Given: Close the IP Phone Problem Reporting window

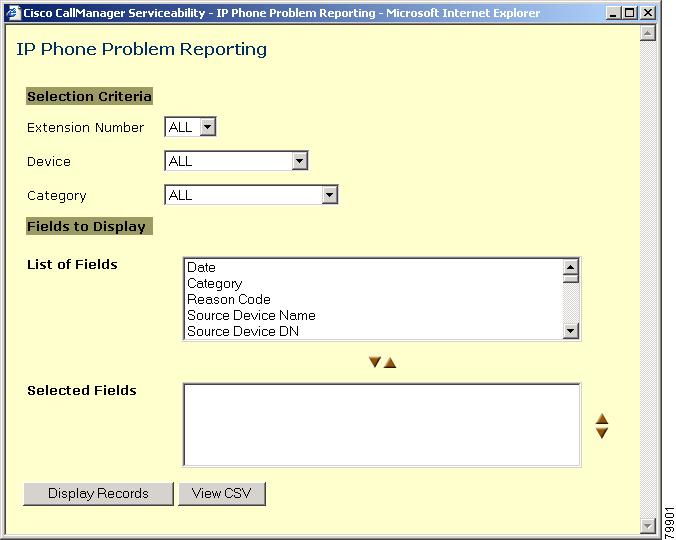Looking at the screenshot, I should (x=648, y=13).
